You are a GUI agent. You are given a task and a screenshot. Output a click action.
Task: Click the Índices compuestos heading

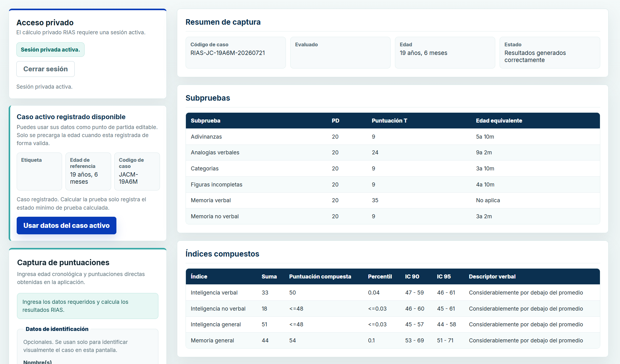(x=222, y=254)
